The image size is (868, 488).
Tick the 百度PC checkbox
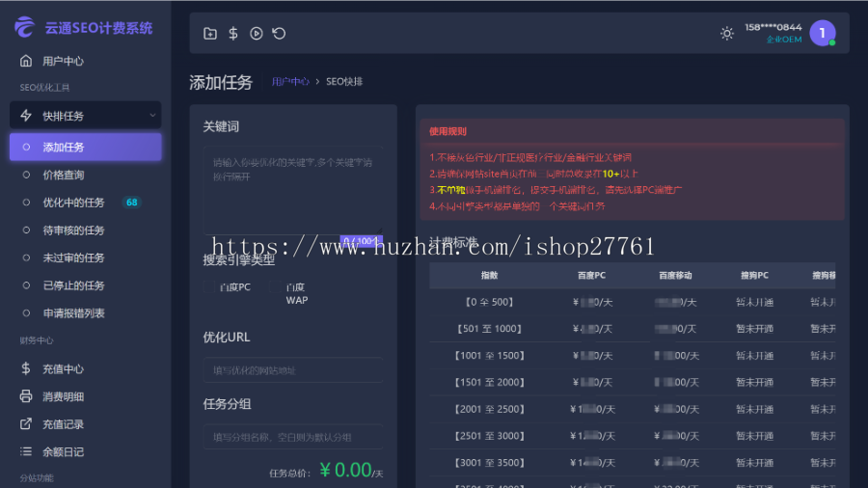coord(208,286)
